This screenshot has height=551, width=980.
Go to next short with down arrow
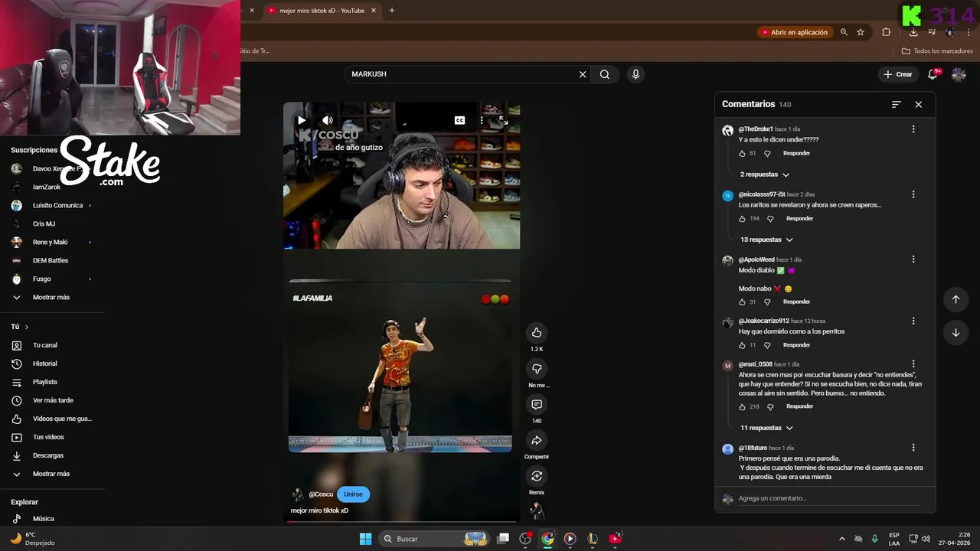955,332
